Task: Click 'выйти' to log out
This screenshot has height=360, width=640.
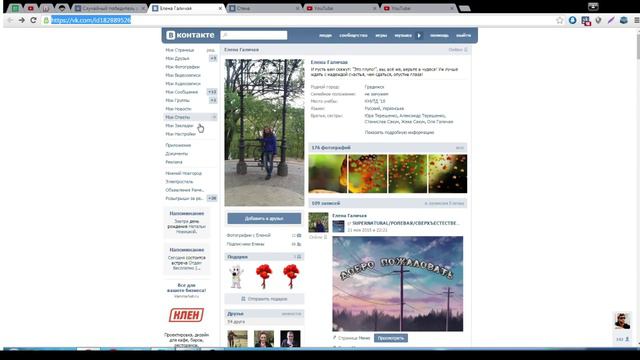Action: (463, 36)
